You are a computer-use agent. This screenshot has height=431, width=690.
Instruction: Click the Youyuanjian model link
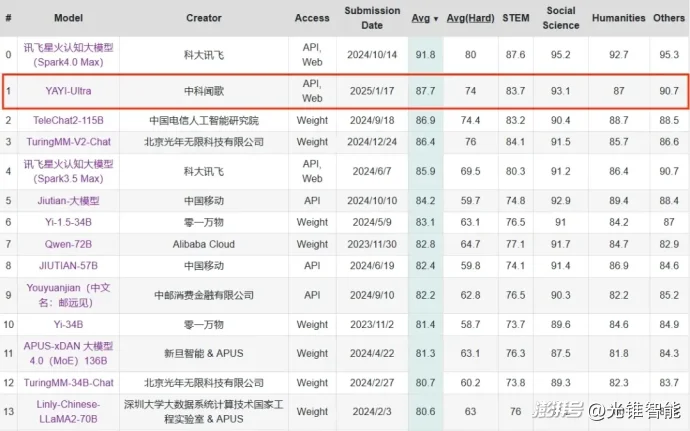[x=69, y=295]
